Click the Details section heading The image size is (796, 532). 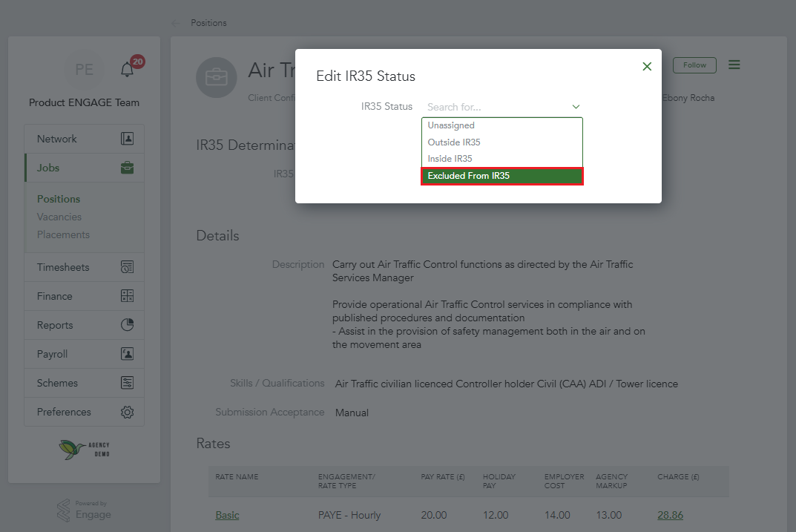tap(218, 235)
